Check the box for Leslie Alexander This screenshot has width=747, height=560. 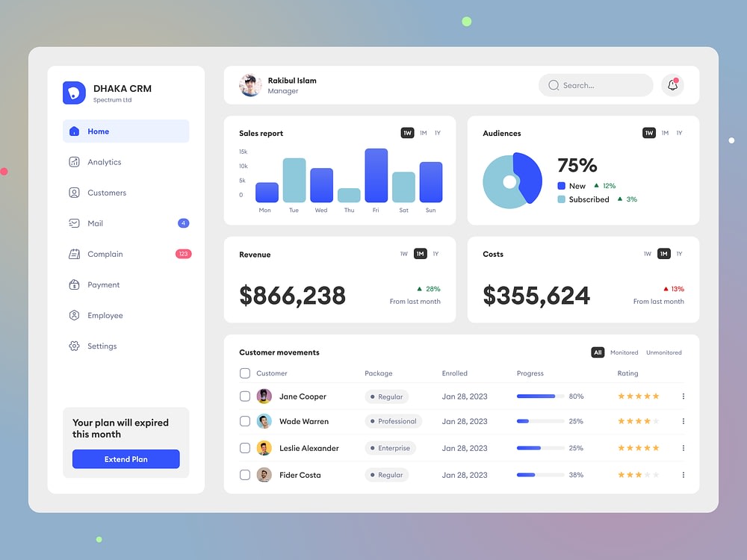click(x=245, y=447)
